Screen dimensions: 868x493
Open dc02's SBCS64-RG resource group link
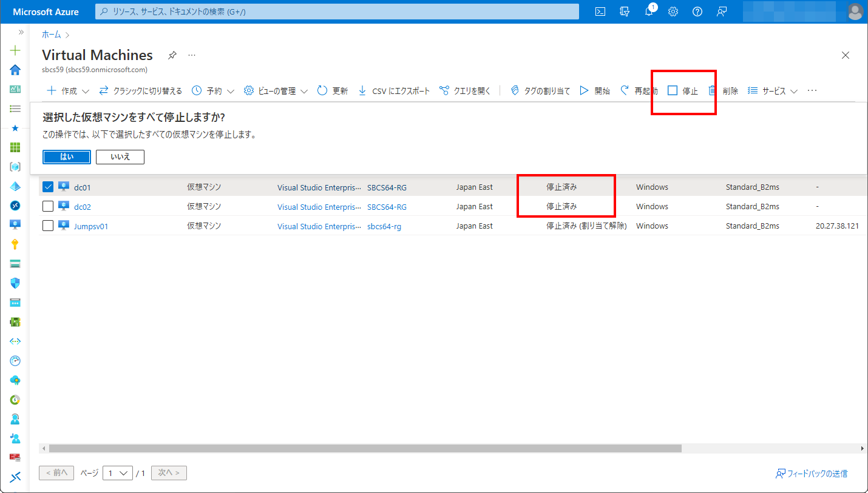(387, 207)
